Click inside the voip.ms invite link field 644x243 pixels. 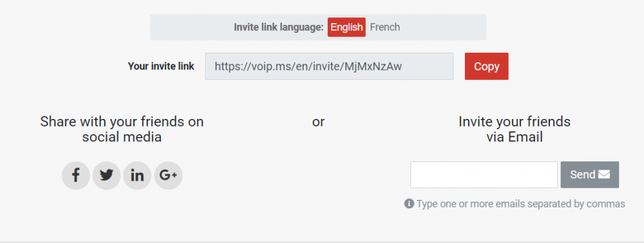pos(329,66)
